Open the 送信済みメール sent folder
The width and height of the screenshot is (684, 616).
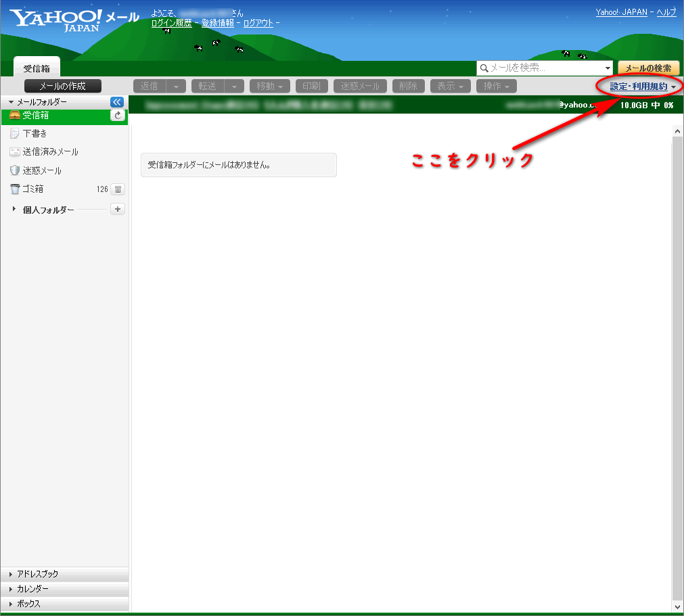[x=50, y=152]
